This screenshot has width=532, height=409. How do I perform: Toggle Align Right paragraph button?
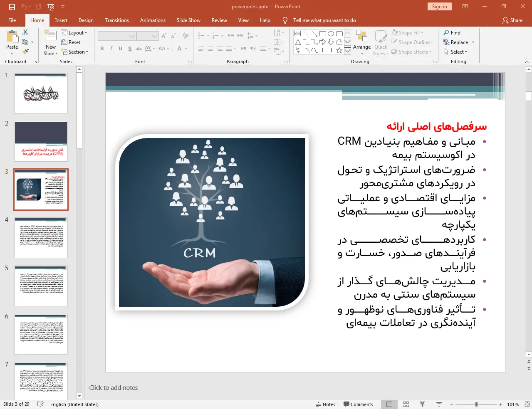click(219, 49)
